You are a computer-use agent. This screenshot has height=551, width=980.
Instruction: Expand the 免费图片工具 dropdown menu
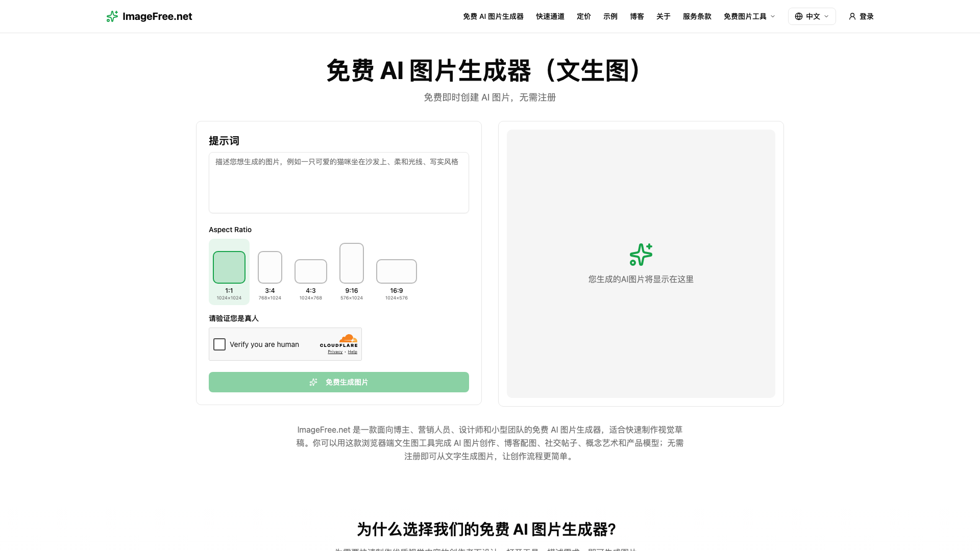click(749, 16)
